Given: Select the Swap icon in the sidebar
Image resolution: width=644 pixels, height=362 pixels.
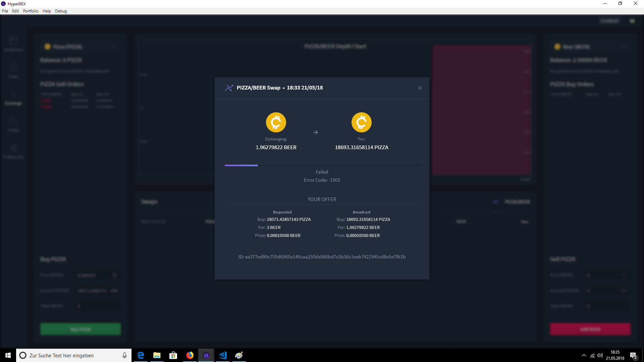Looking at the screenshot, I should (x=13, y=70).
